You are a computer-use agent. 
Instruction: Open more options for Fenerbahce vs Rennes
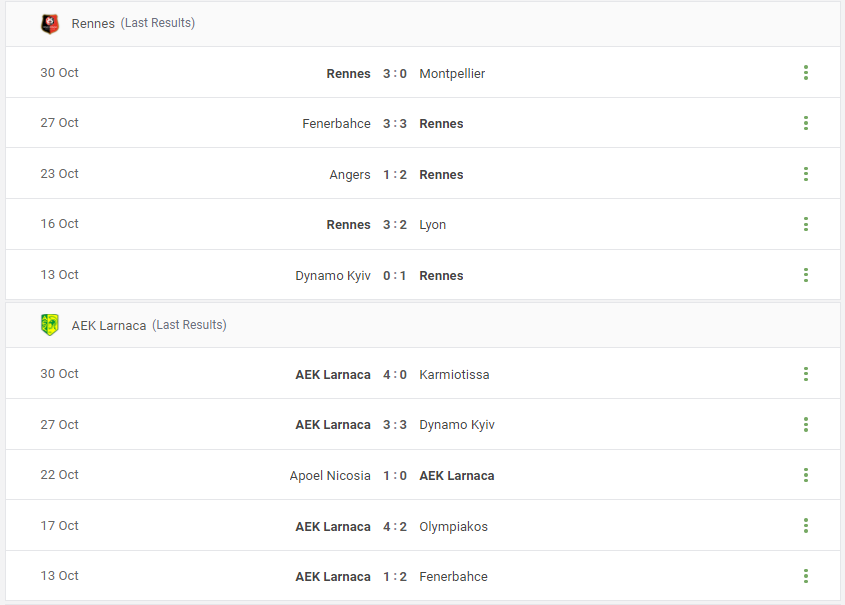[806, 123]
